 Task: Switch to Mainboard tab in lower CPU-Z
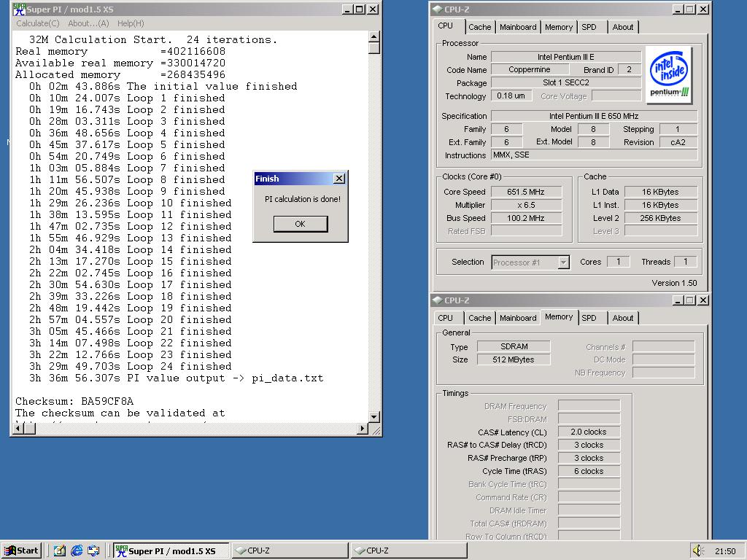pyautogui.click(x=518, y=318)
